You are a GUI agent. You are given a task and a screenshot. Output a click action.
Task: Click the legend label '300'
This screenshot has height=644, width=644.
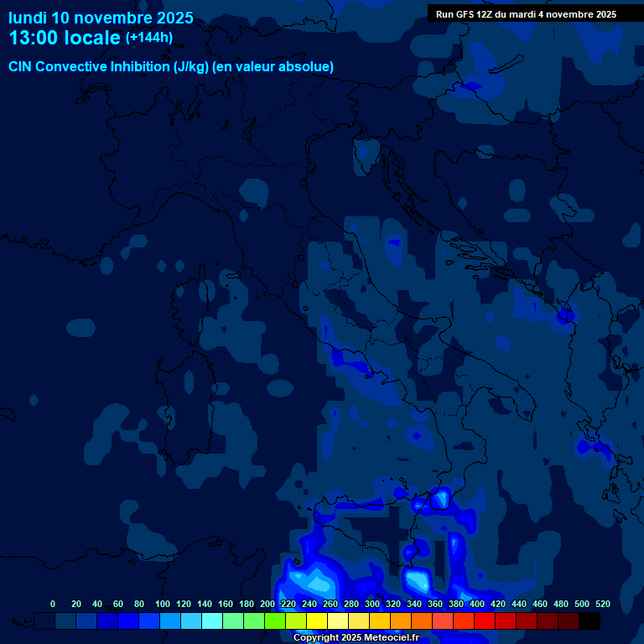click(372, 604)
